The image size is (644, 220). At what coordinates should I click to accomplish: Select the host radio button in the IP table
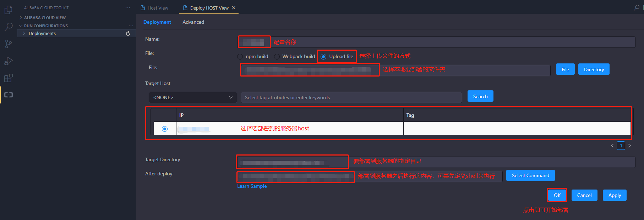tap(165, 129)
